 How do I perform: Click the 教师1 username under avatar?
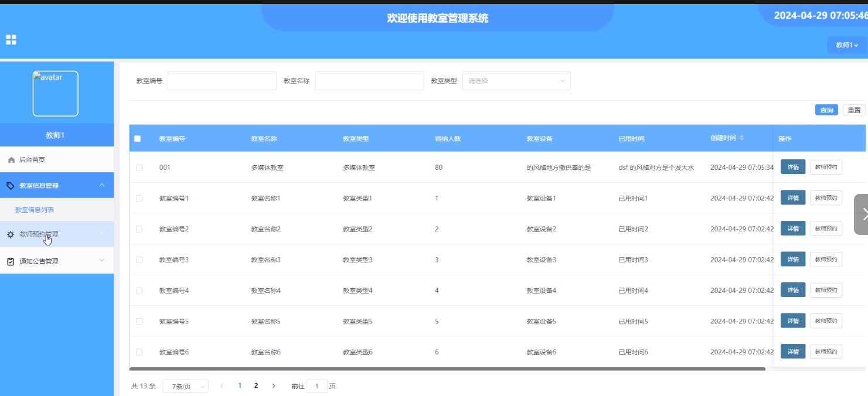coord(55,135)
